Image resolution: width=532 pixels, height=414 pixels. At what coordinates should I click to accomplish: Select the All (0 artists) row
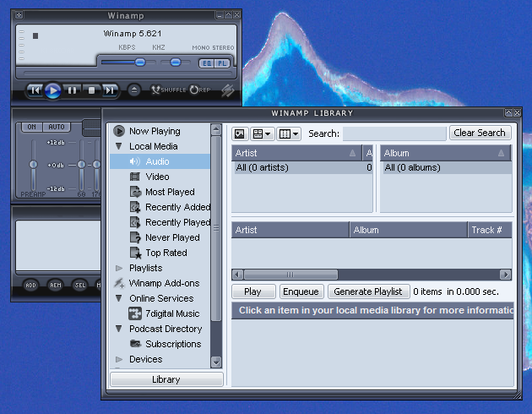tap(302, 167)
